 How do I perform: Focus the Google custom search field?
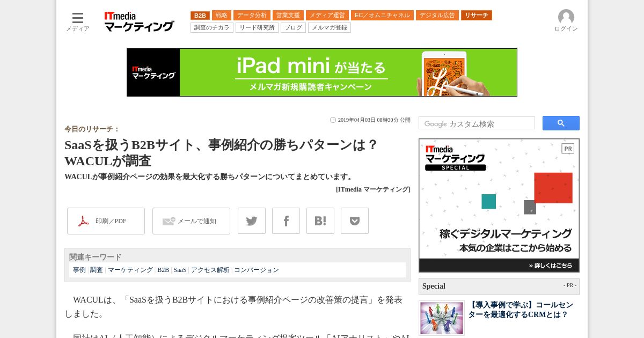coord(477,123)
